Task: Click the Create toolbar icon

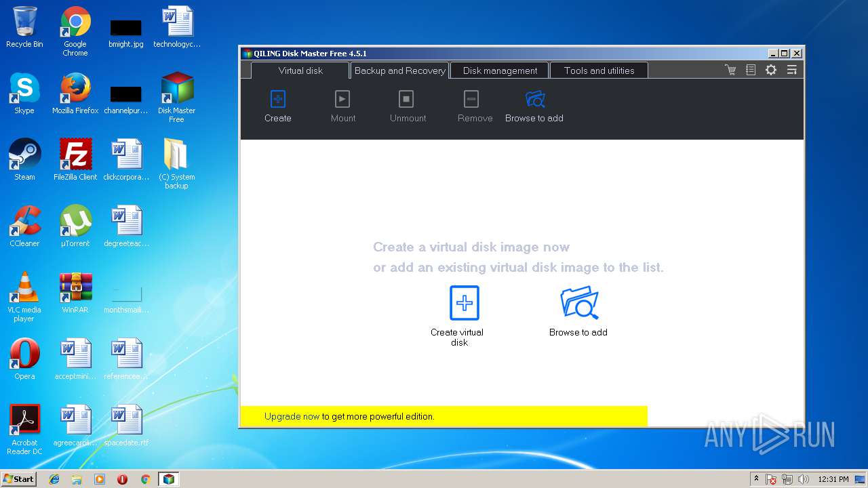Action: 277,100
